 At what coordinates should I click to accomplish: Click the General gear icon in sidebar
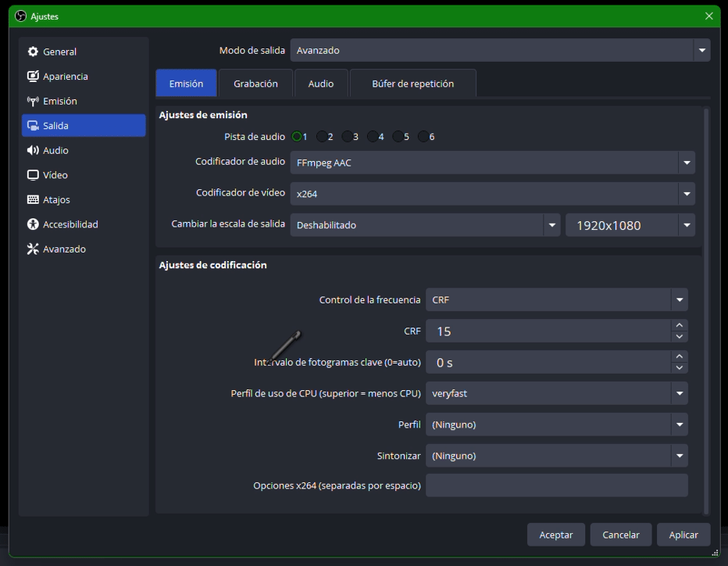pyautogui.click(x=33, y=52)
